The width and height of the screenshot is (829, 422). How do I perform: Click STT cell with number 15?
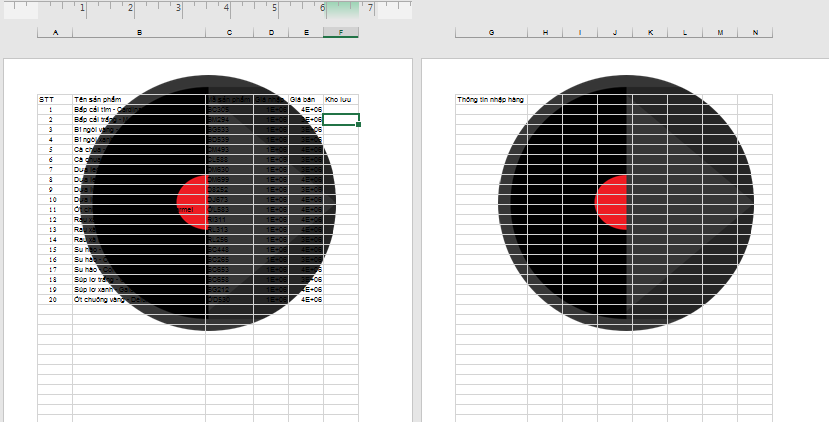click(55, 250)
